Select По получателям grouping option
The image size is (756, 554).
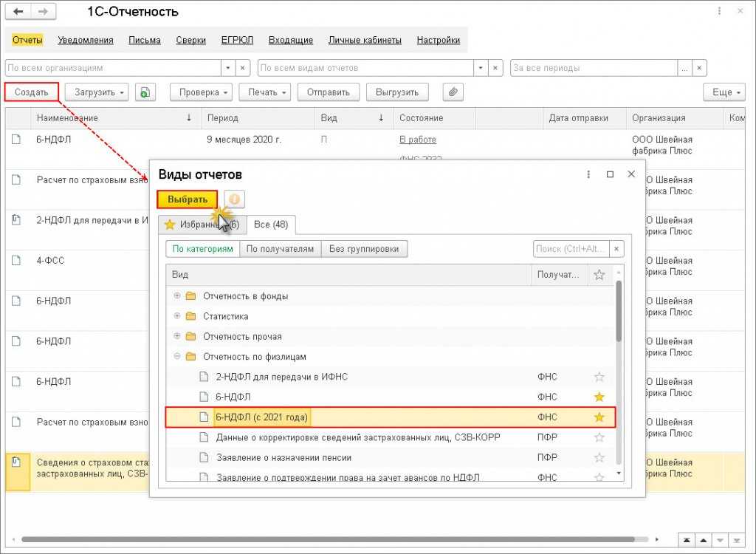[x=280, y=249]
